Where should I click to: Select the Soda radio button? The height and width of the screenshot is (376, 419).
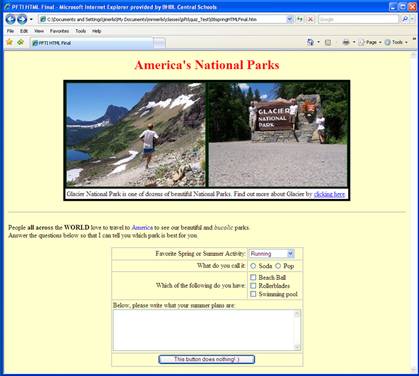pos(253,266)
